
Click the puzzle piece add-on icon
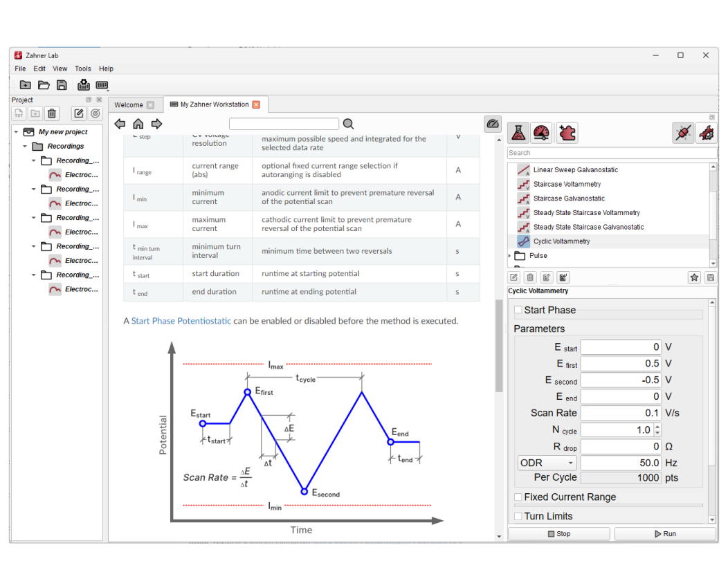click(567, 133)
